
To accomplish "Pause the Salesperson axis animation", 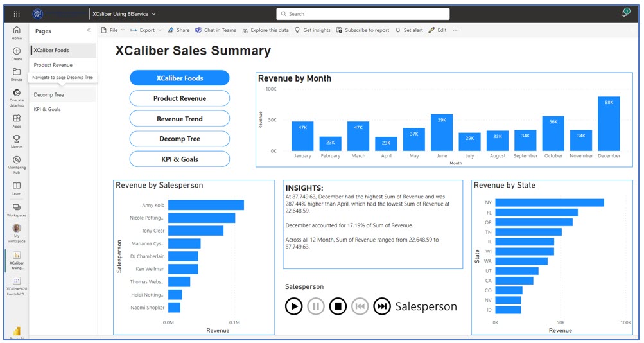I will (316, 306).
